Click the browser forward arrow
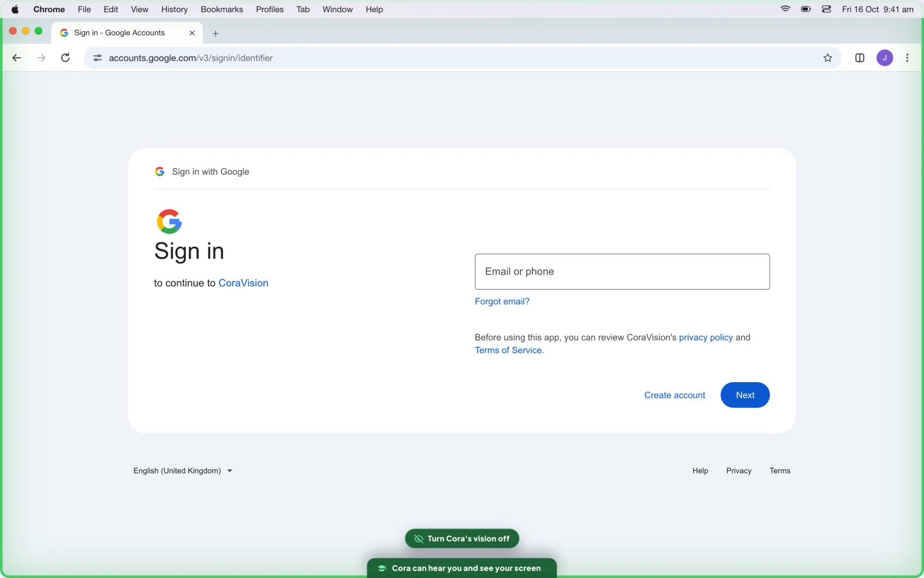This screenshot has width=924, height=578. click(x=41, y=58)
